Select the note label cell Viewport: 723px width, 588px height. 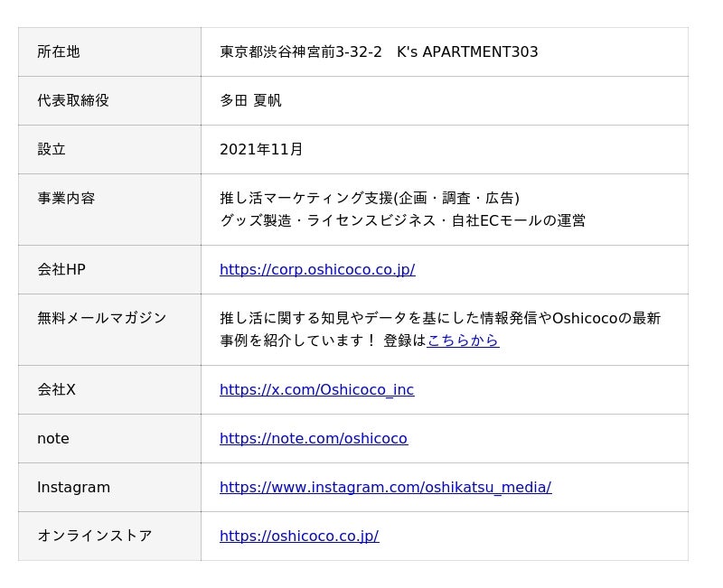click(53, 439)
